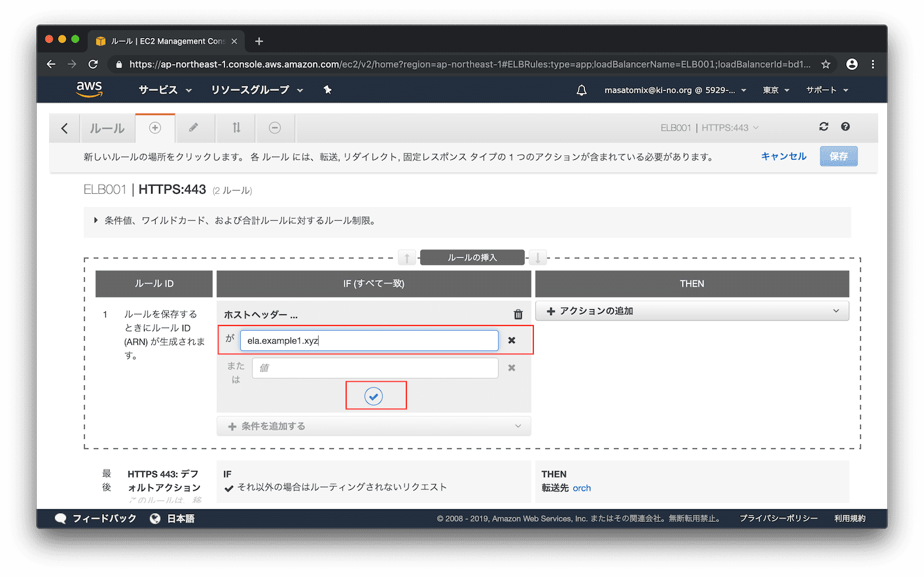Click the browser back arrow

click(x=51, y=64)
